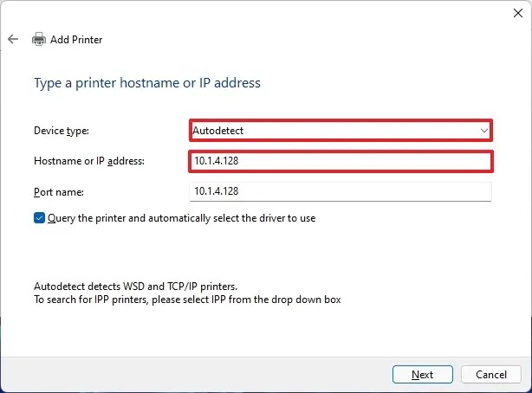Focus the Port name text field
The image size is (532, 393).
(340, 191)
